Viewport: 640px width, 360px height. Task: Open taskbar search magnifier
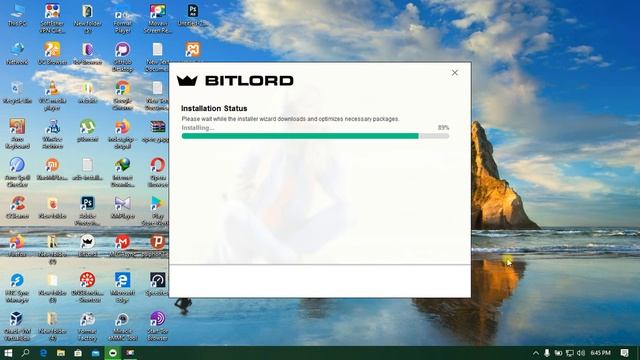[x=25, y=353]
